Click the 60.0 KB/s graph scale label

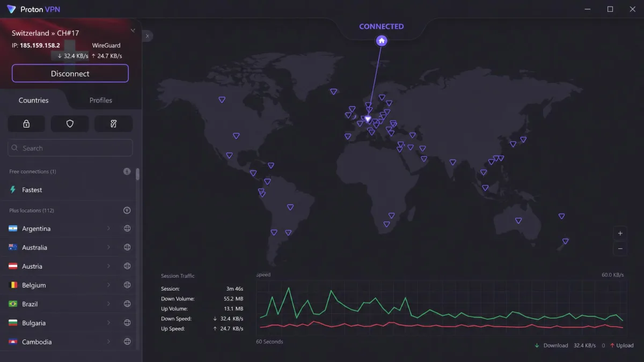tap(613, 275)
